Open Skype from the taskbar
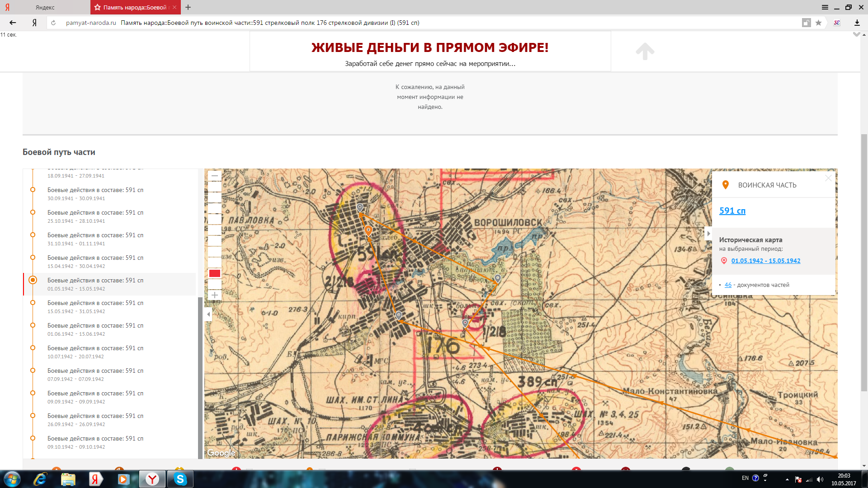The width and height of the screenshot is (868, 488). point(180,479)
